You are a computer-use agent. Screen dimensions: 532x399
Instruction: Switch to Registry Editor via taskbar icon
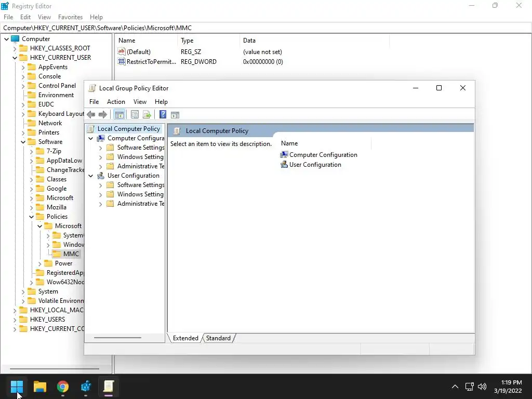(x=86, y=386)
